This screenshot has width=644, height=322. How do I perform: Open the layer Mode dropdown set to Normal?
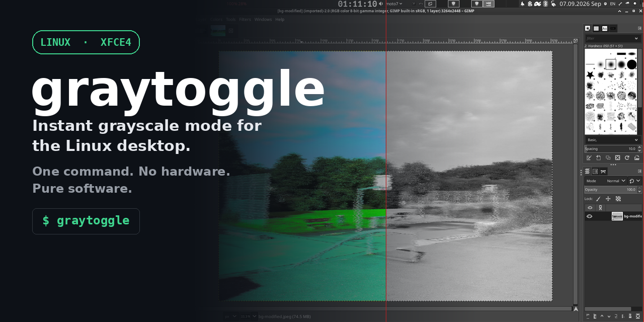click(606, 181)
